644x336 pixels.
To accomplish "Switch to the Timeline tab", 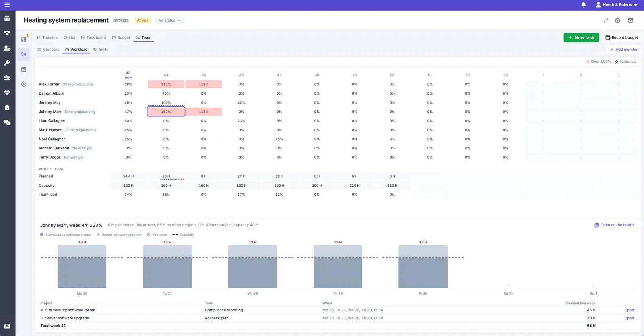I will pos(47,37).
